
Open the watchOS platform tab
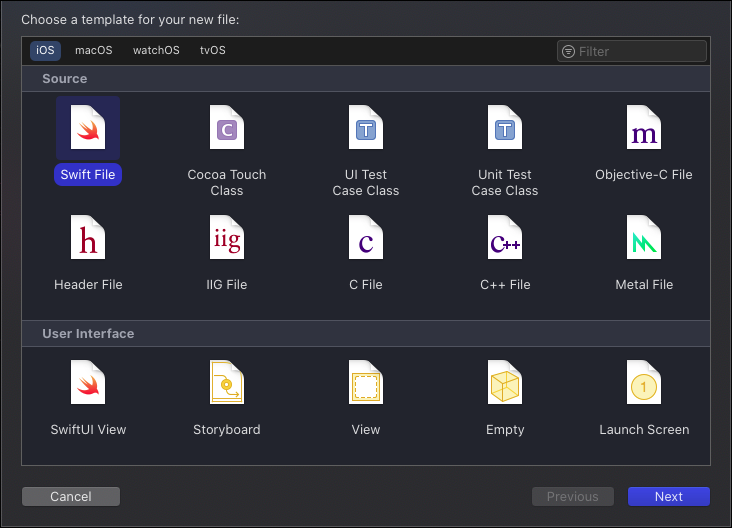[156, 50]
